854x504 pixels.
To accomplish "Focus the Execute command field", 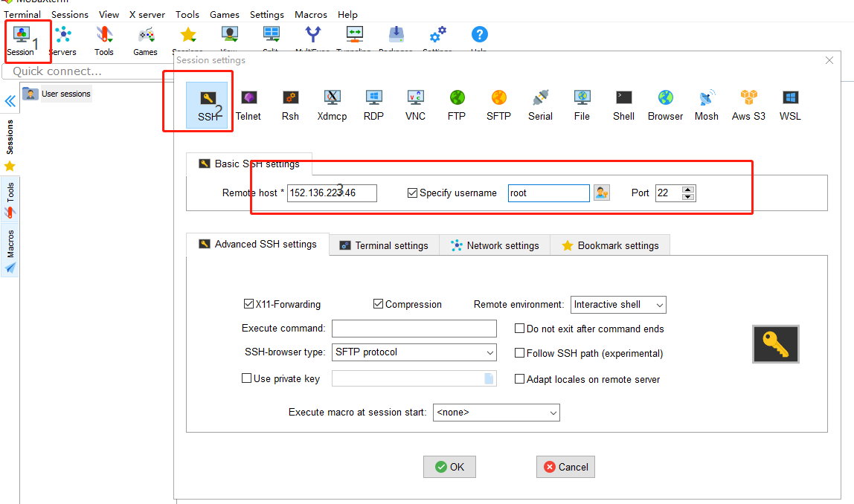I will pos(414,329).
